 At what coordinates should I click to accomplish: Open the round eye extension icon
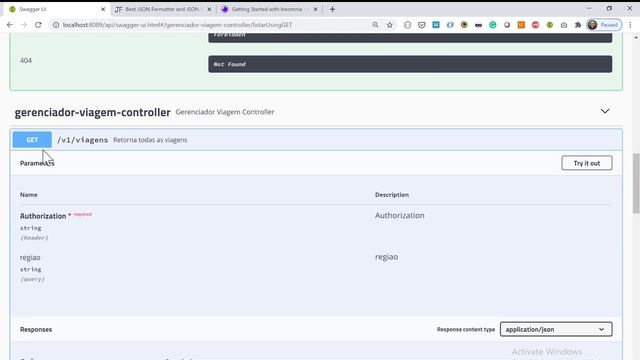click(464, 25)
